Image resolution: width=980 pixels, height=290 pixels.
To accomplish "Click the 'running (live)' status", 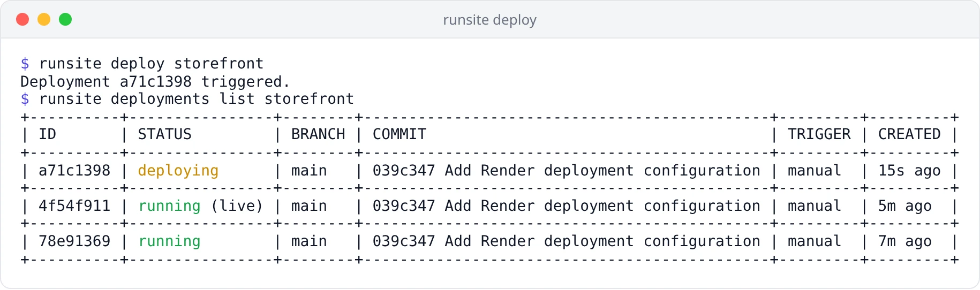I will coord(201,206).
